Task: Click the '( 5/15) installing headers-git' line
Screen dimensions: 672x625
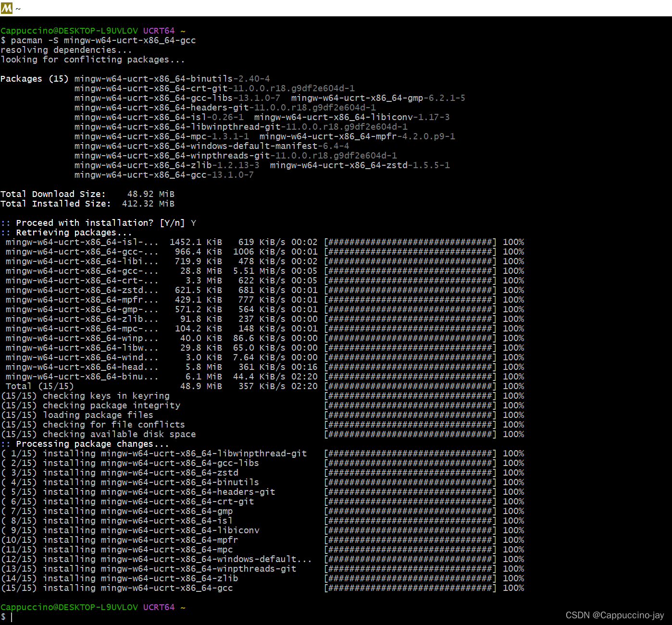Action: coord(138,492)
